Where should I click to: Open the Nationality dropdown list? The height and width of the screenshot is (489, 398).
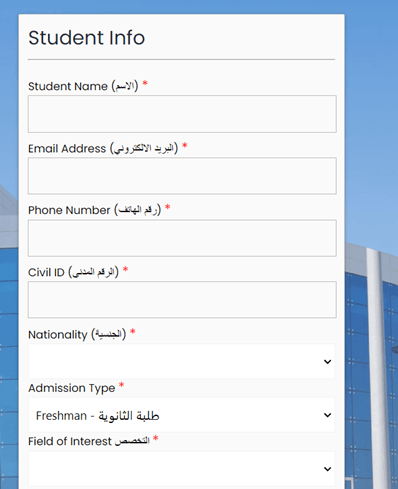tap(181, 361)
